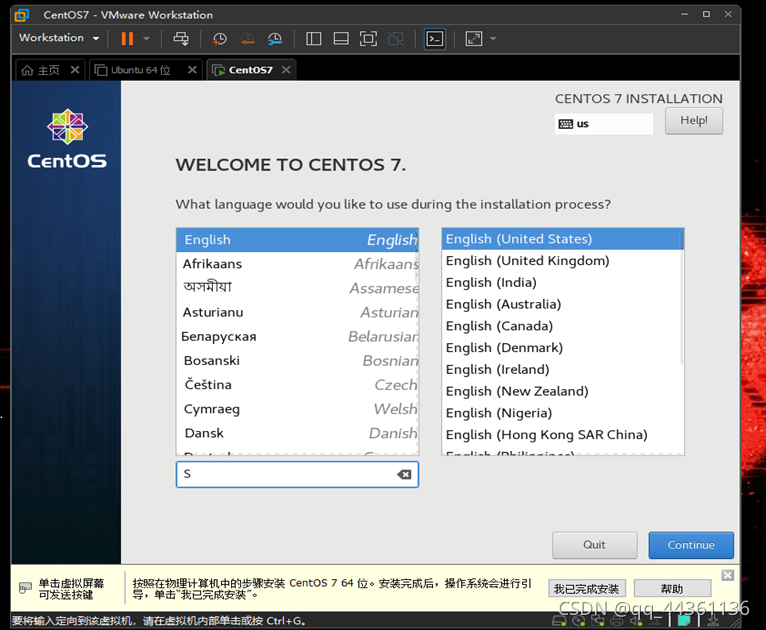The height and width of the screenshot is (630, 766).
Task: Close the CentOS7 tab
Action: 286,70
